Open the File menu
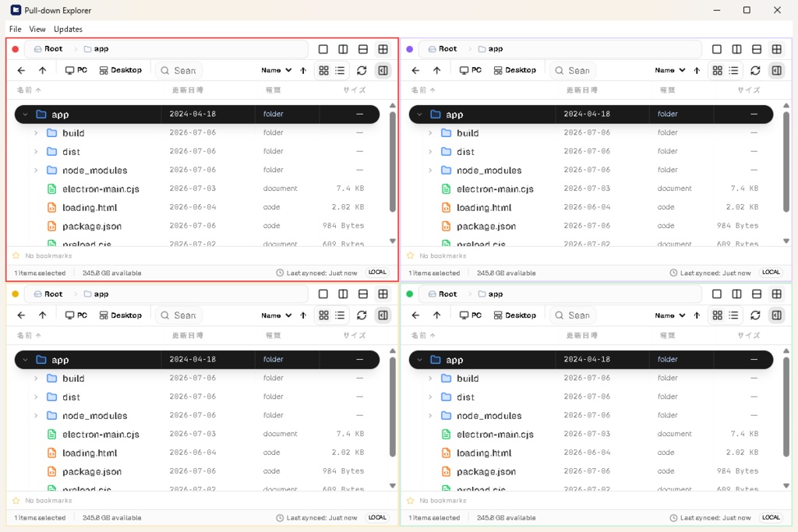 click(16, 29)
